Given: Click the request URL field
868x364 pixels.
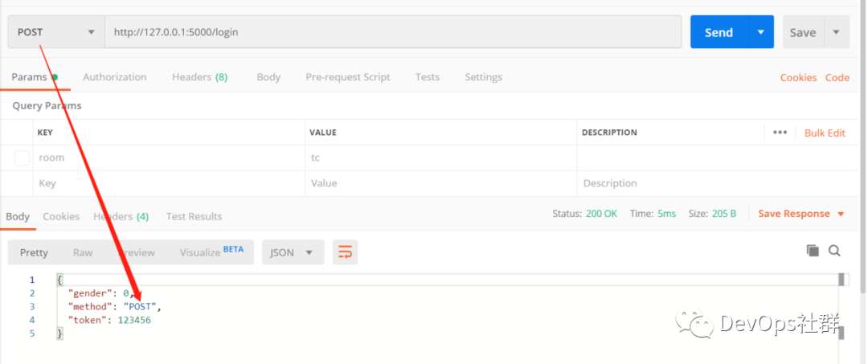Looking at the screenshot, I should (x=393, y=32).
